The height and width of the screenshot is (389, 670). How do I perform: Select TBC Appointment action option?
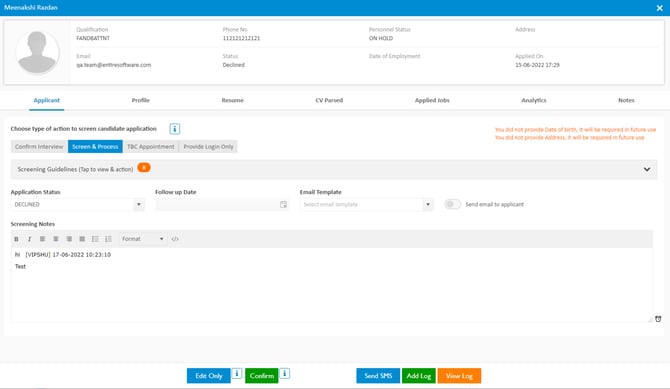click(151, 147)
